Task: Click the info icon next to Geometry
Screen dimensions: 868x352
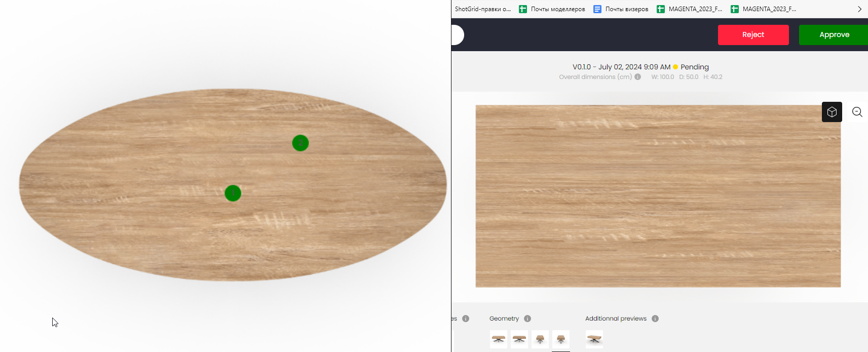Action: pyautogui.click(x=527, y=319)
